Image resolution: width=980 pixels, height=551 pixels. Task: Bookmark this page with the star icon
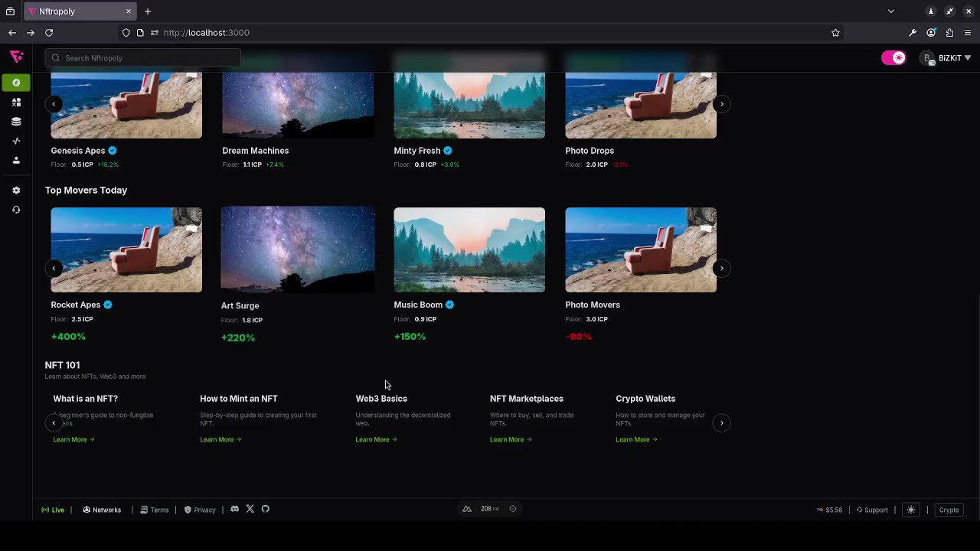click(x=835, y=33)
